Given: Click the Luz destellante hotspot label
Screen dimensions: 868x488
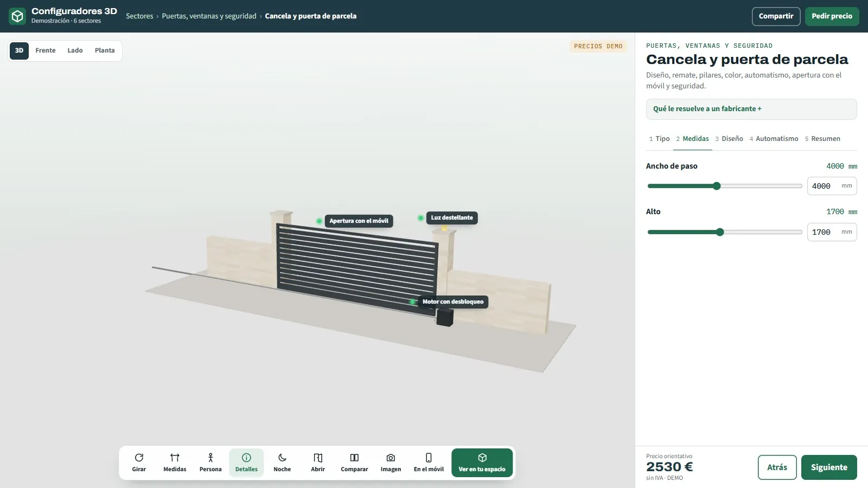Looking at the screenshot, I should click(x=452, y=218).
